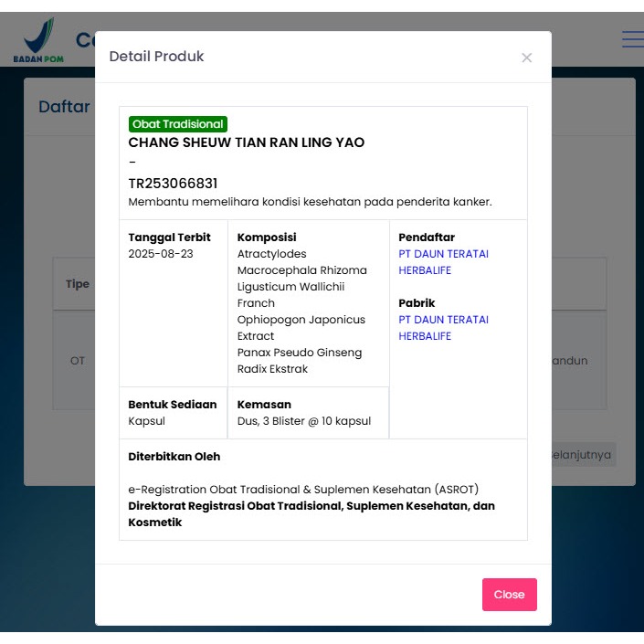The width and height of the screenshot is (644, 644).
Task: Click the Bentuk Sediaan value Kapsul
Action: (146, 421)
